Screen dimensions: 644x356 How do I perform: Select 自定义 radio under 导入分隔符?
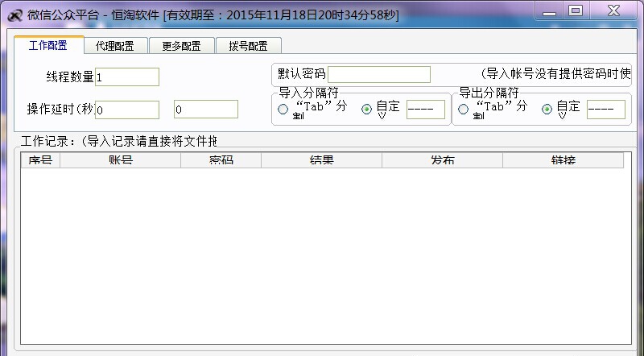367,110
